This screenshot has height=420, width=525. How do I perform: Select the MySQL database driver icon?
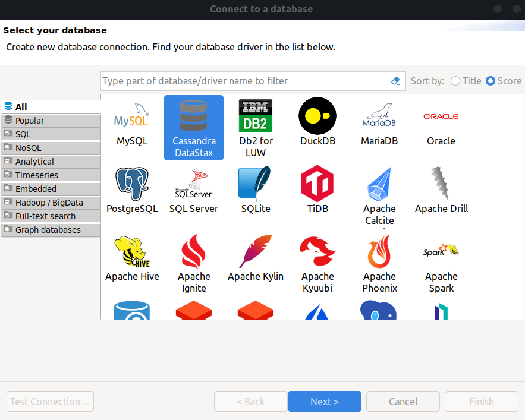131,116
